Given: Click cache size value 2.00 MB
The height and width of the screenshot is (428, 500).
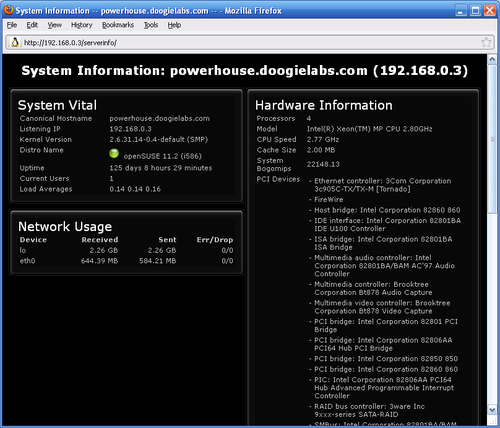Looking at the screenshot, I should pyautogui.click(x=321, y=150).
